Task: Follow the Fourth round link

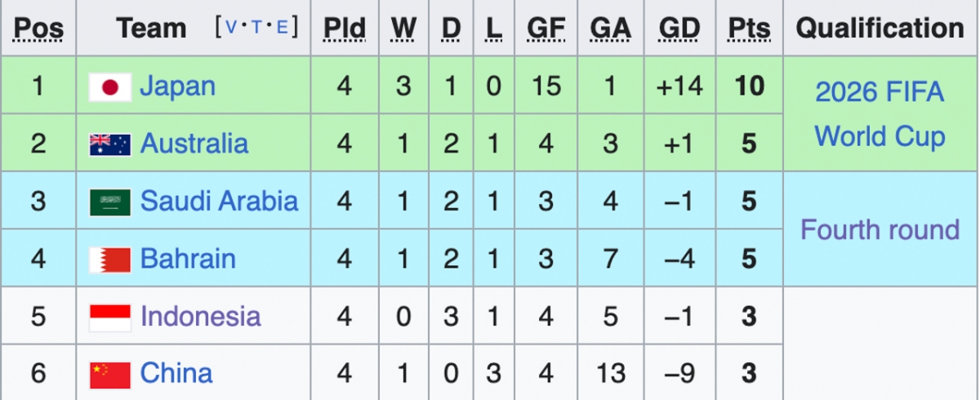Action: (880, 229)
